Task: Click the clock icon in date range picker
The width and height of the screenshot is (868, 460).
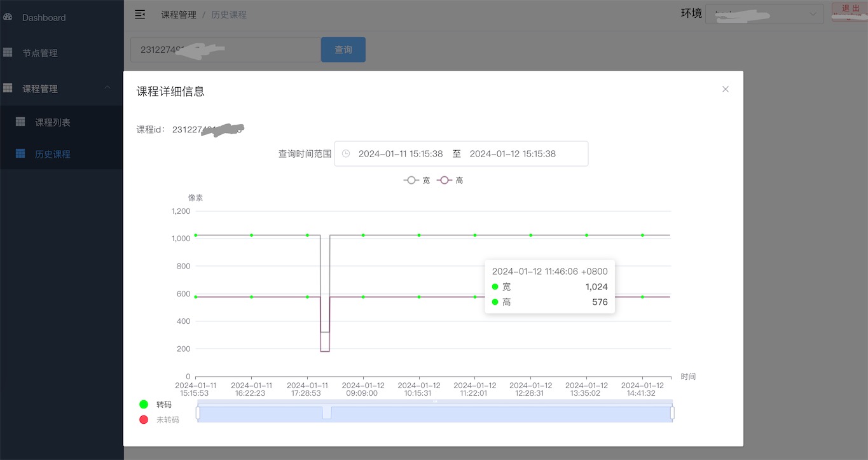Action: tap(346, 153)
